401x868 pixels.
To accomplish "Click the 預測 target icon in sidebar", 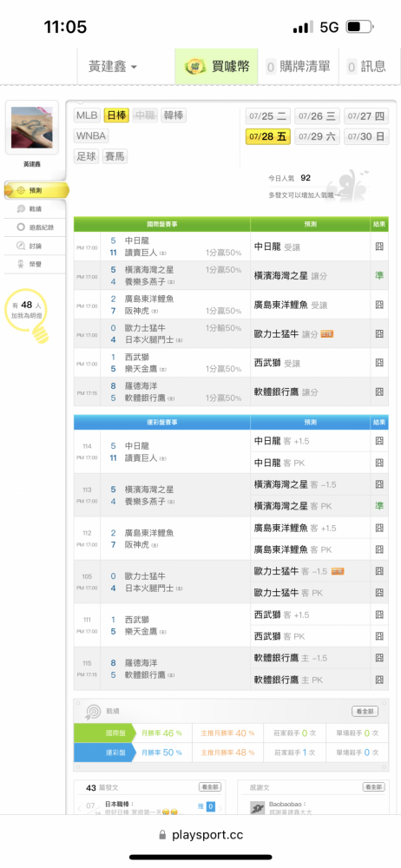I will click(x=21, y=190).
